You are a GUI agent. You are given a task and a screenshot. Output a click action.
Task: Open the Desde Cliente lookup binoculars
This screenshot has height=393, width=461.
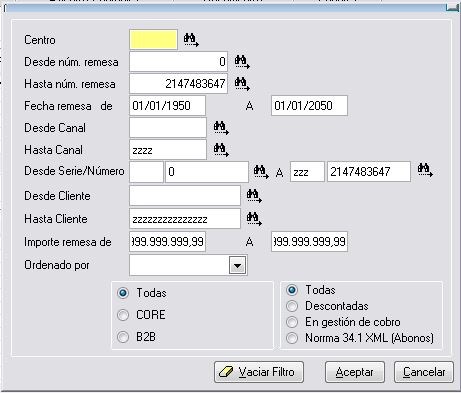pyautogui.click(x=254, y=196)
